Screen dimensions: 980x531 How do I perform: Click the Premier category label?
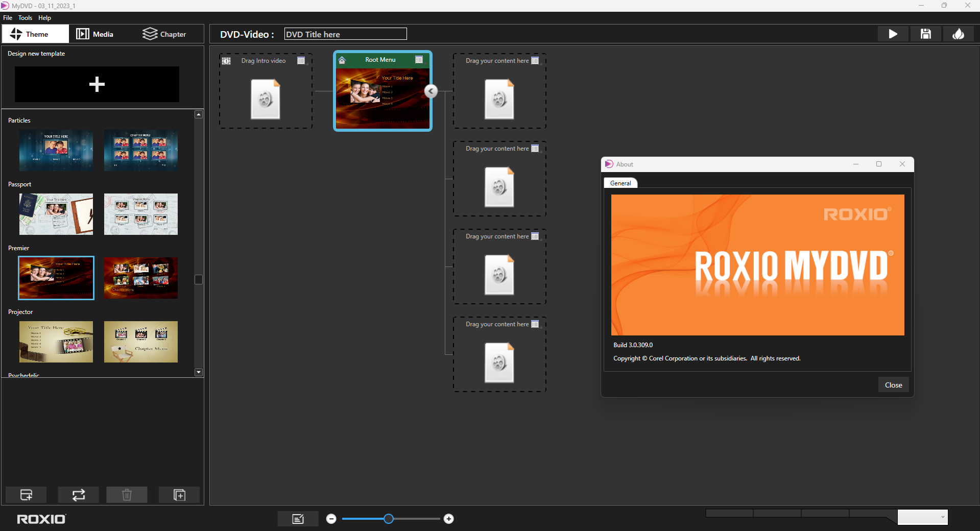click(x=18, y=248)
